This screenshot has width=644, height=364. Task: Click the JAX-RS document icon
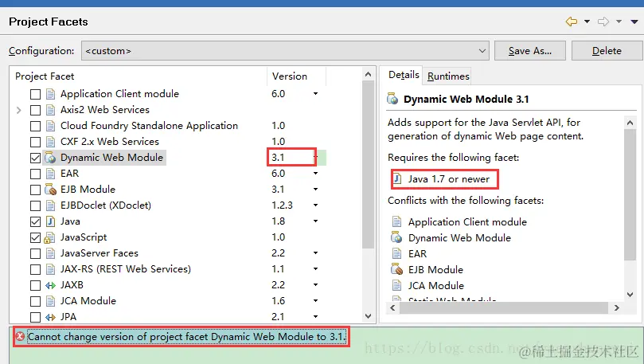click(50, 269)
